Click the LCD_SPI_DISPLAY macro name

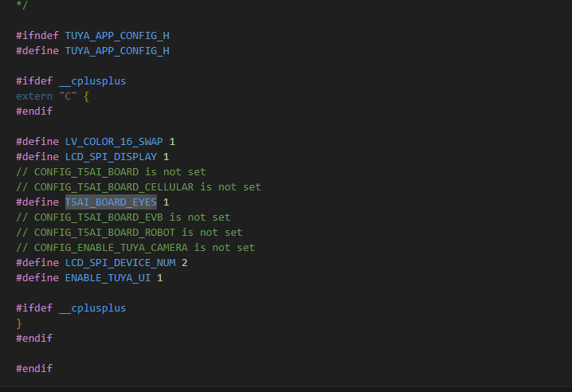(x=111, y=157)
